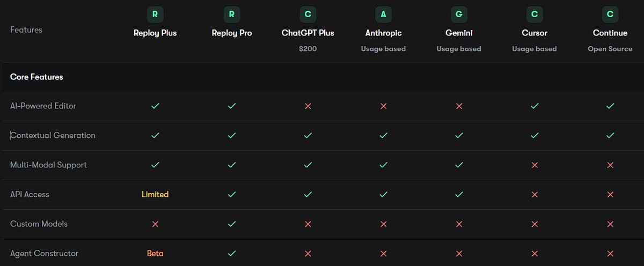Viewport: 644px width, 266px height.
Task: Click the Anthropic 'A' badge icon
Action: pyautogui.click(x=383, y=14)
